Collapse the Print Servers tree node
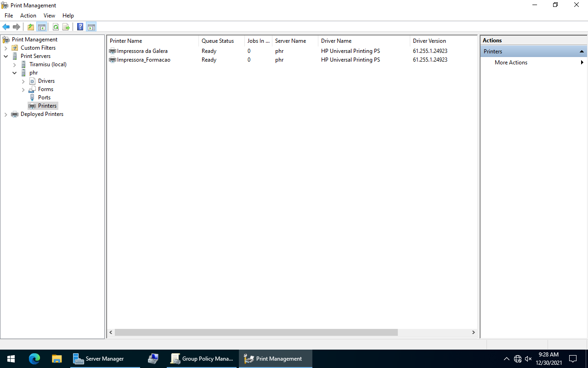Screen dimensions: 588x368 [6, 56]
